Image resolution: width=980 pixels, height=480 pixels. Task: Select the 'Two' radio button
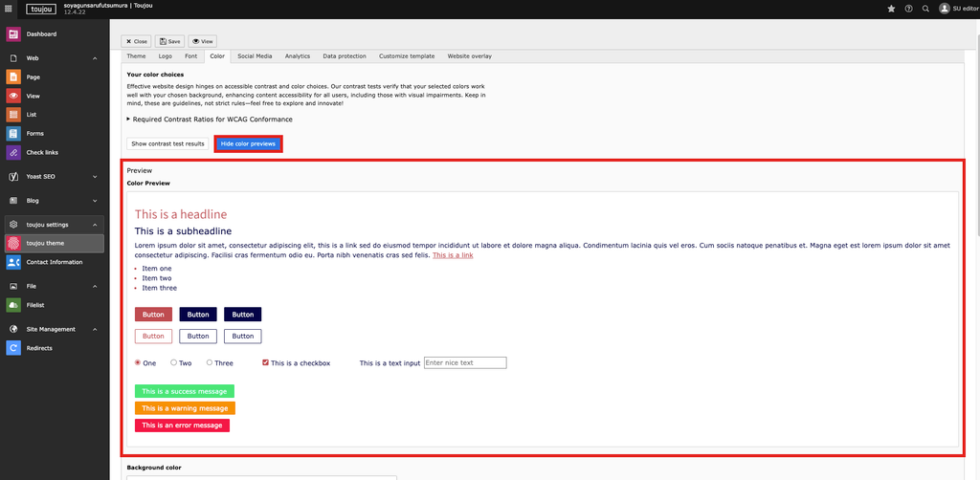click(x=173, y=362)
